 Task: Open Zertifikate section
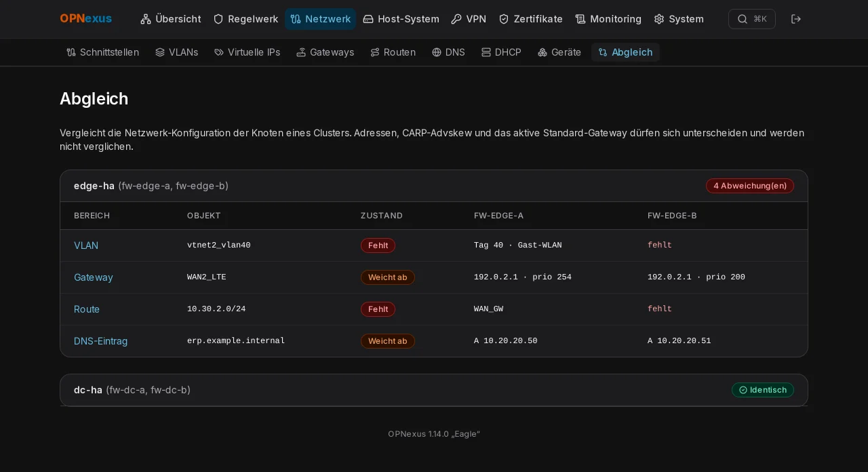[531, 19]
